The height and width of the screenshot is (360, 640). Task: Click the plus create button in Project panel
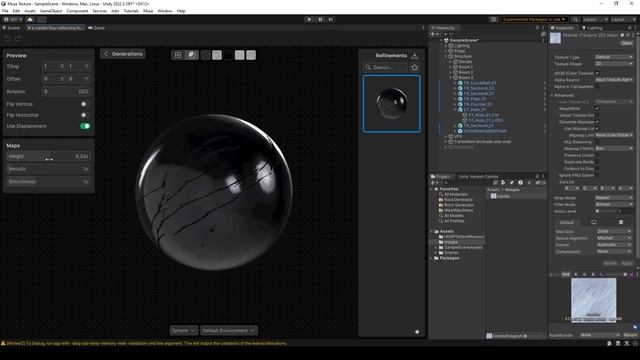433,183
